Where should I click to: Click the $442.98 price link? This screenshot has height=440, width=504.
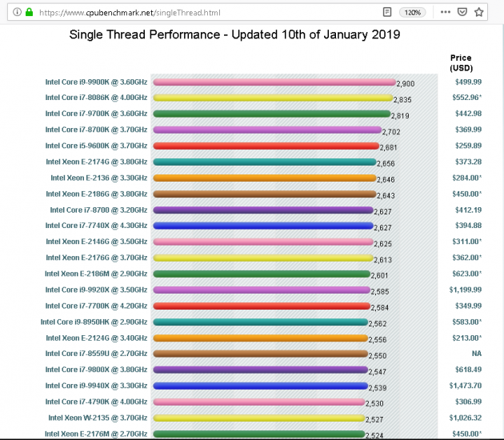pyautogui.click(x=468, y=114)
